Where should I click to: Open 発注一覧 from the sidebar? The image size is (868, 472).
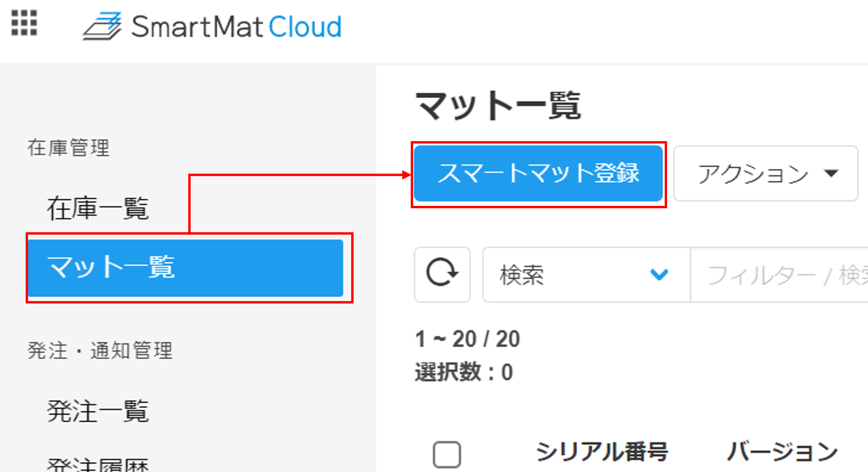pos(98,411)
